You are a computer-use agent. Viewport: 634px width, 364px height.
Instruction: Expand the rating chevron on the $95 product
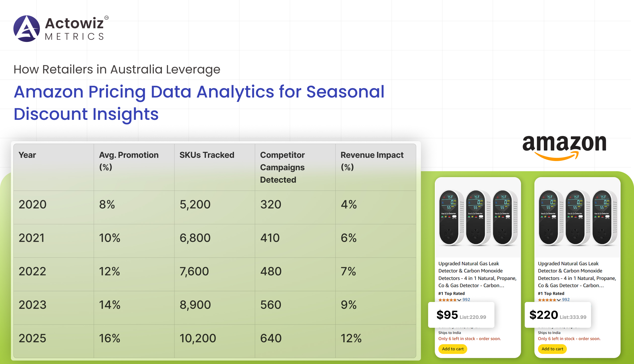pyautogui.click(x=459, y=300)
